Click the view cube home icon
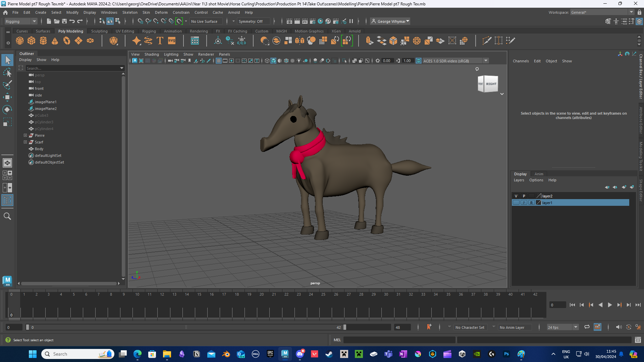Image resolution: width=644 pixels, height=362 pixels. tap(477, 69)
